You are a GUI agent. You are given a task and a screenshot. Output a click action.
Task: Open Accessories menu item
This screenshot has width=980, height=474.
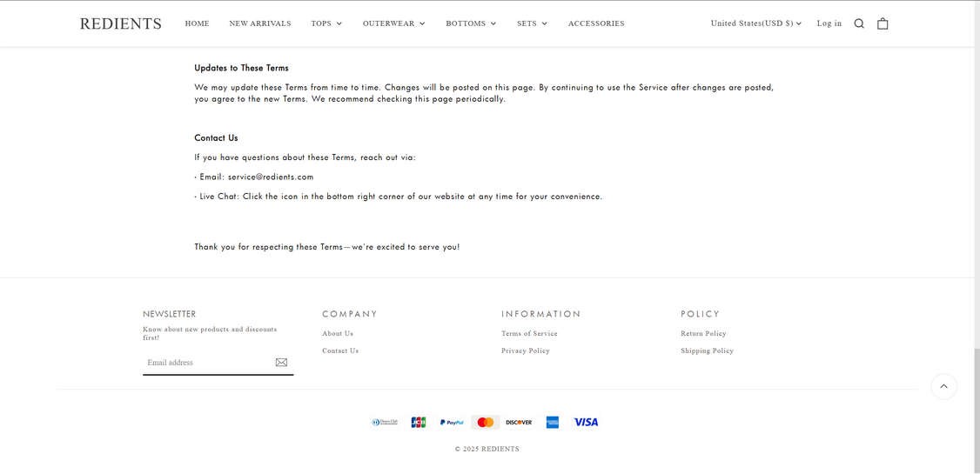(x=596, y=23)
